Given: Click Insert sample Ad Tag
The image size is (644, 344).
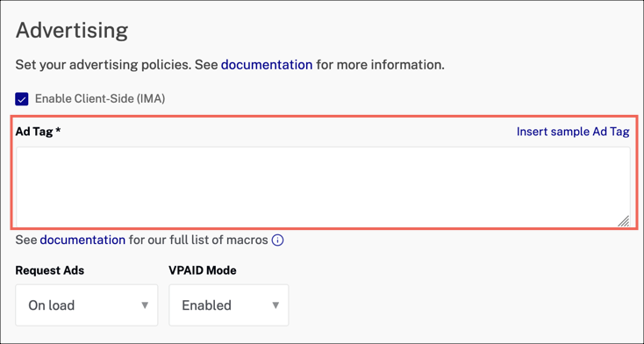Looking at the screenshot, I should tap(573, 132).
